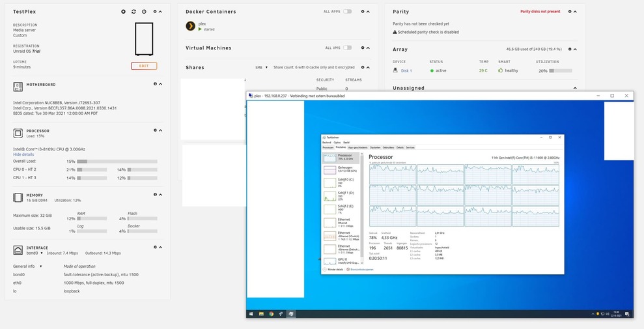Viewport: 644px width, 329px height.
Task: Click the reboot icon in TestPlex header
Action: tap(133, 12)
